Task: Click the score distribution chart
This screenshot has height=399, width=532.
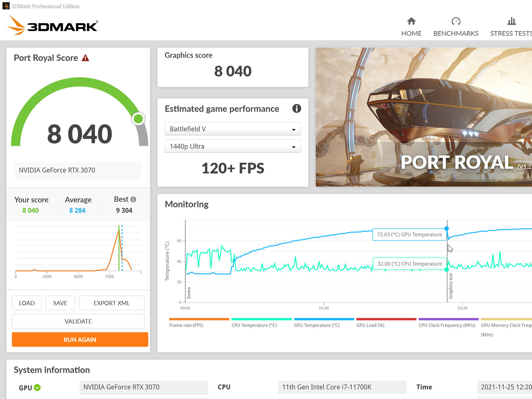Action: [x=78, y=251]
